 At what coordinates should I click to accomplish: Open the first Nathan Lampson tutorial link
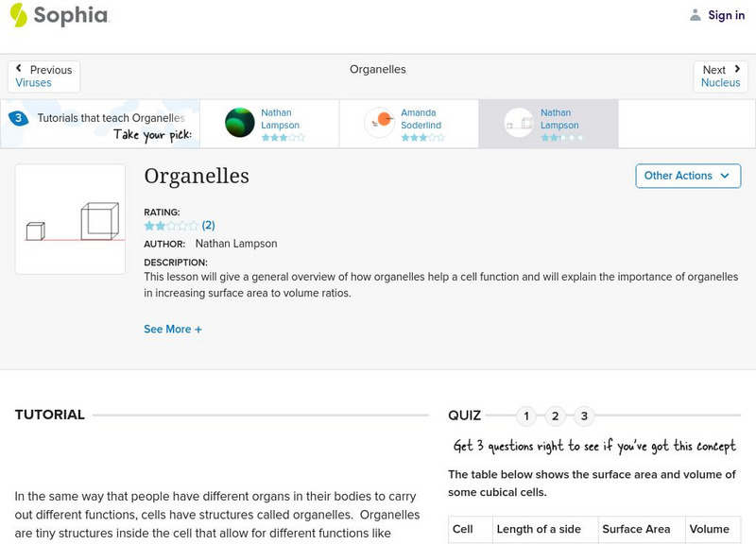(280, 119)
